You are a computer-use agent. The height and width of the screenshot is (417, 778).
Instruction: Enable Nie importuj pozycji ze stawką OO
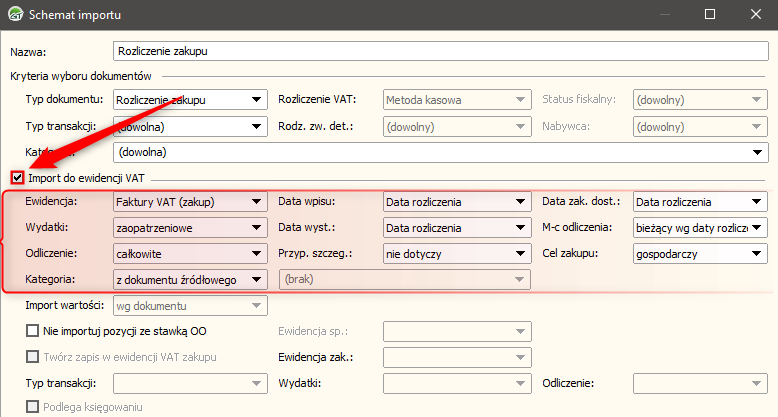[x=32, y=331]
